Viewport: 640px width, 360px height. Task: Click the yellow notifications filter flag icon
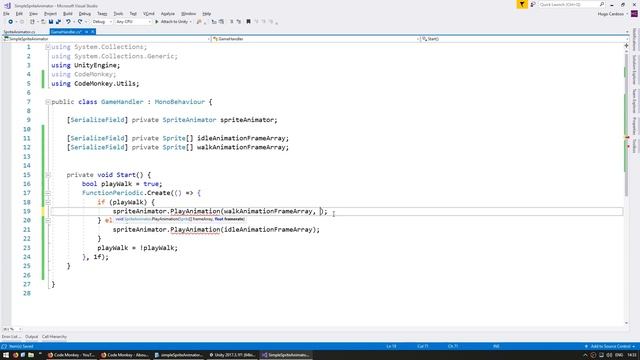[x=522, y=4]
